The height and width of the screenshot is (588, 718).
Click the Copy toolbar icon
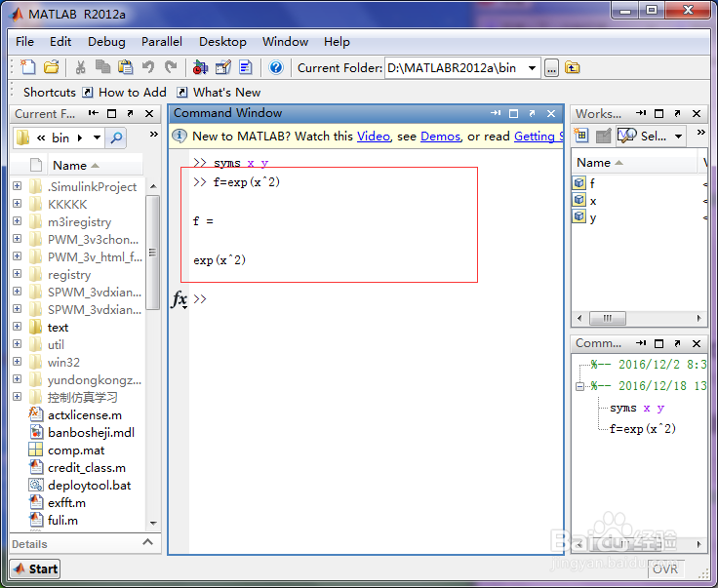(102, 67)
